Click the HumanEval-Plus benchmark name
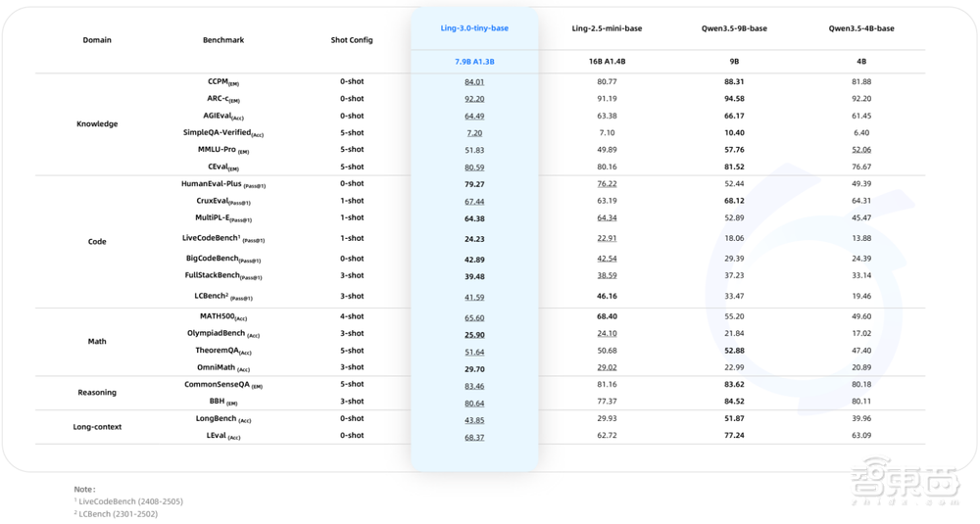 223,184
